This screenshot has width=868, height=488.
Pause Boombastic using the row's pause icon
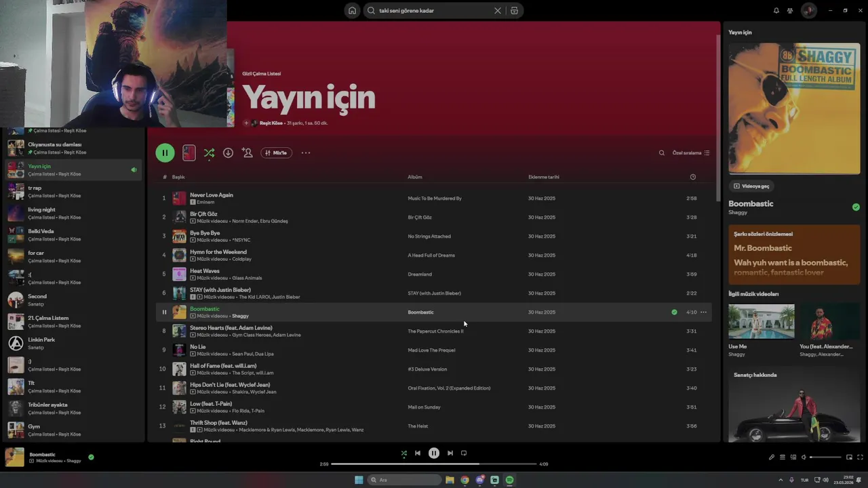coord(164,312)
